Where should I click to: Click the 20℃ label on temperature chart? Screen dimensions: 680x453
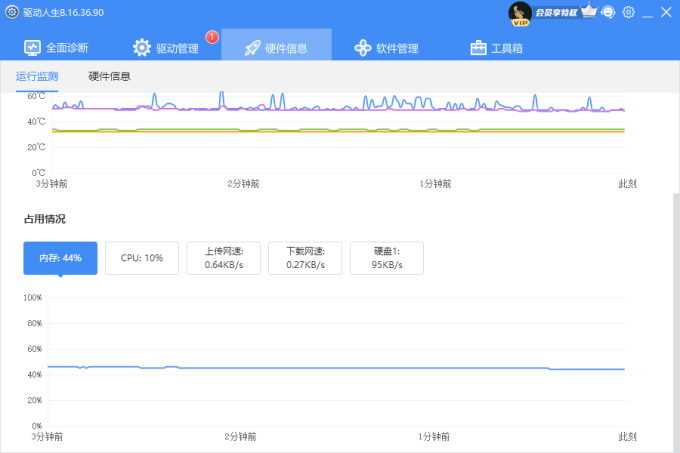pos(36,147)
